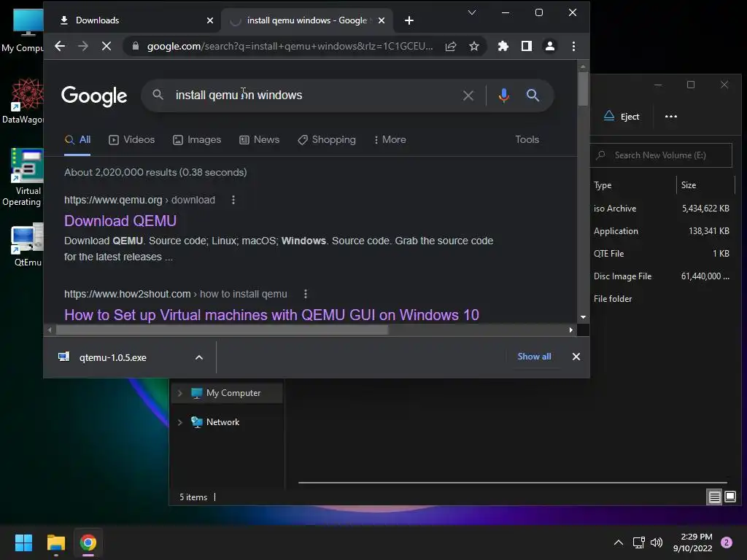Select the Disc Image File row

click(x=662, y=276)
